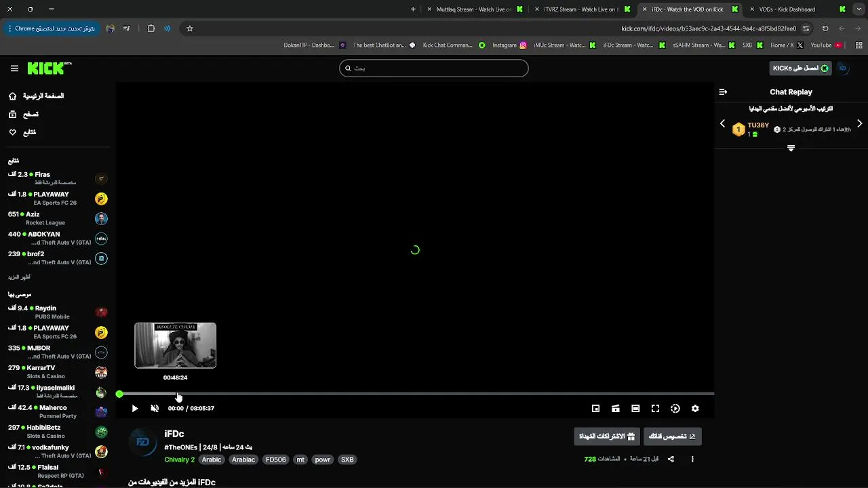Open MJBOR channel in sidebar
Viewport: 868px width, 488px height.
(57, 352)
